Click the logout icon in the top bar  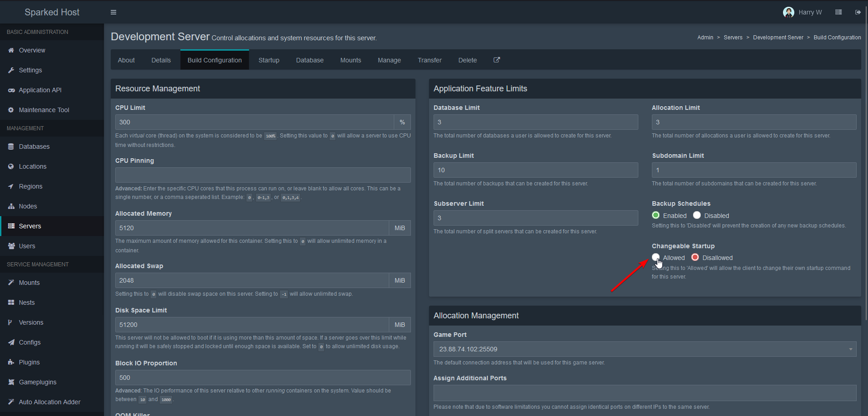click(859, 12)
